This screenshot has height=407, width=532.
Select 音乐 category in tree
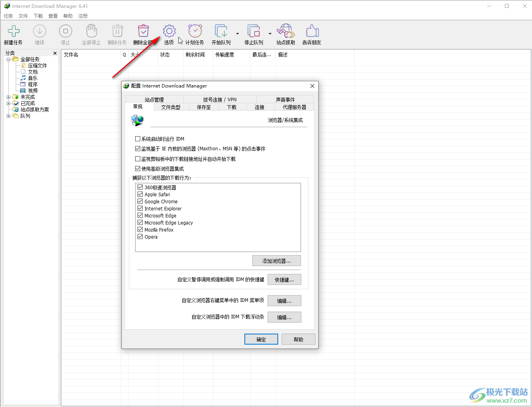coord(33,78)
